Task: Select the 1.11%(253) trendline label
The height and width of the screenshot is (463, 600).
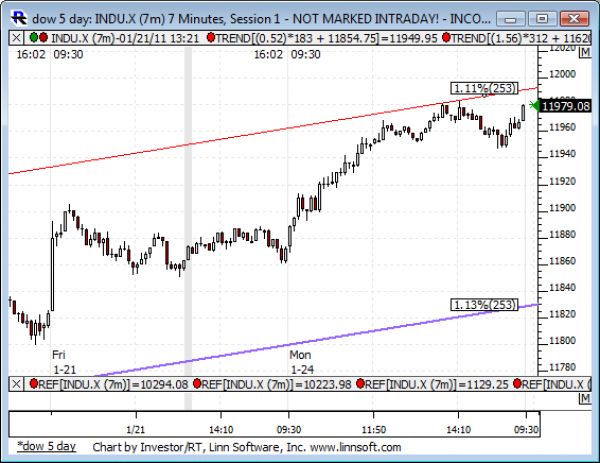Action: [484, 88]
